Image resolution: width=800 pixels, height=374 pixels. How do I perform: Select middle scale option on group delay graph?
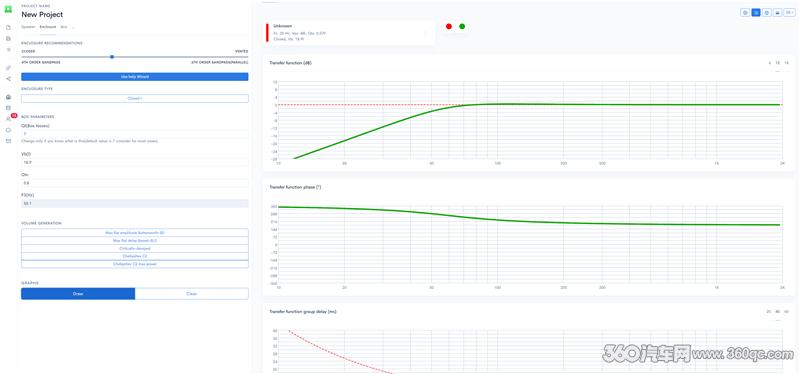778,311
